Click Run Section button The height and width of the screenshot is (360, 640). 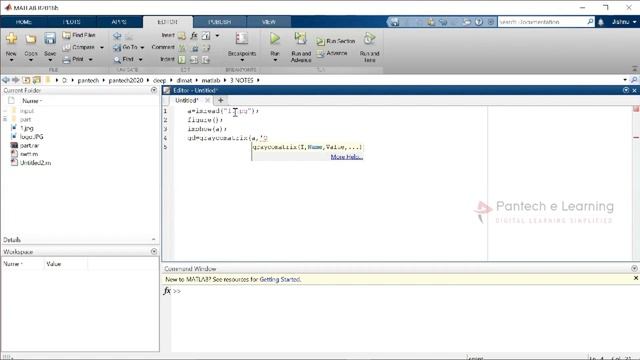(x=336, y=41)
